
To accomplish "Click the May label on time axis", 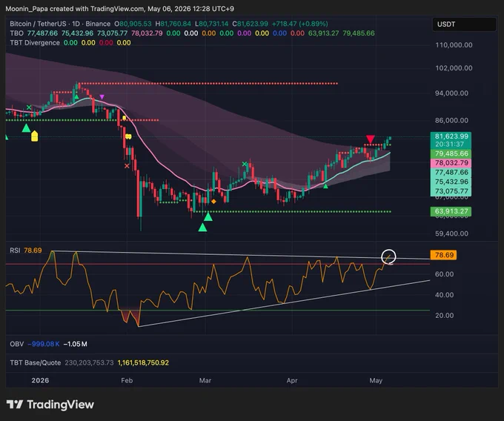I will coord(376,380).
